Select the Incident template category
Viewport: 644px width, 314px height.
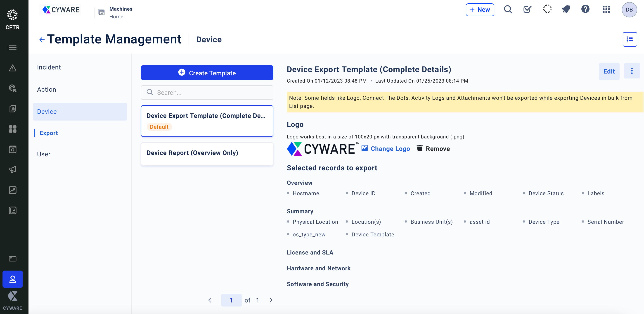(49, 67)
